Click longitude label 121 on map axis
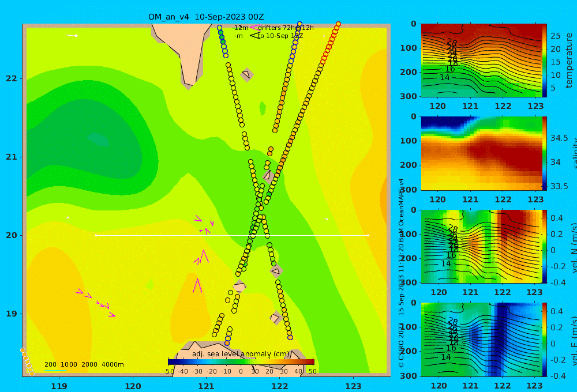Viewport: 577px width, 392px height. pos(206,386)
